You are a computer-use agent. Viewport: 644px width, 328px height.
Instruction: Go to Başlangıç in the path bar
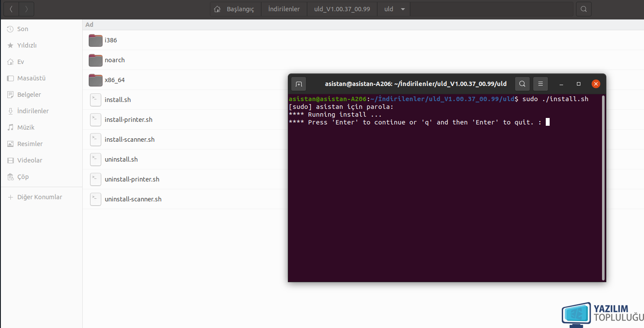[x=240, y=9]
